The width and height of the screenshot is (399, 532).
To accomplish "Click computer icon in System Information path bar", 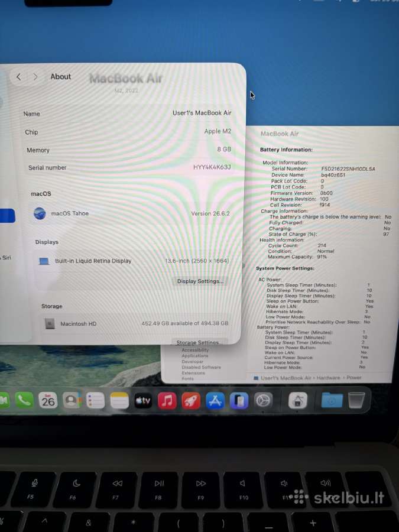I will click(x=256, y=378).
